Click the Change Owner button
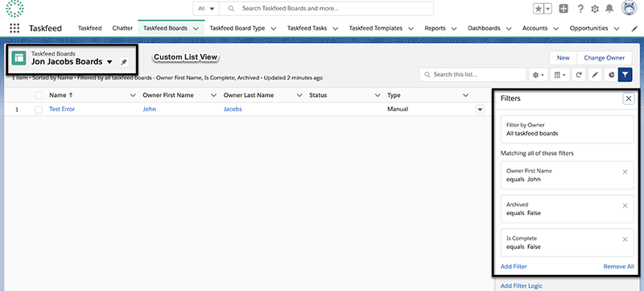The width and height of the screenshot is (644, 291). pos(605,58)
